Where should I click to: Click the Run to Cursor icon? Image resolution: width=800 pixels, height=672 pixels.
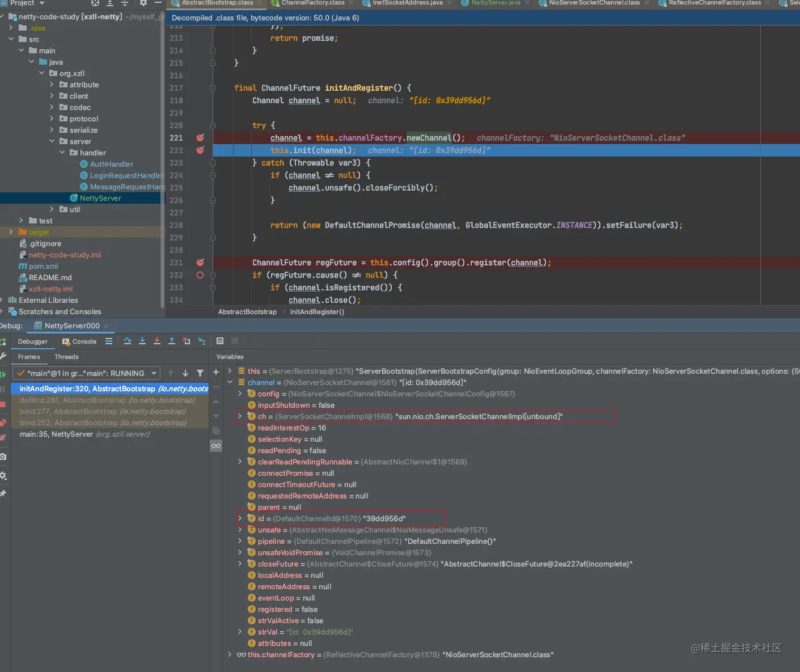(201, 341)
